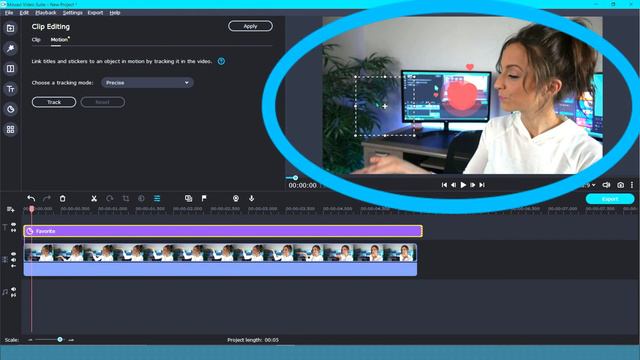Open the Filters magic wand panel

point(11,48)
